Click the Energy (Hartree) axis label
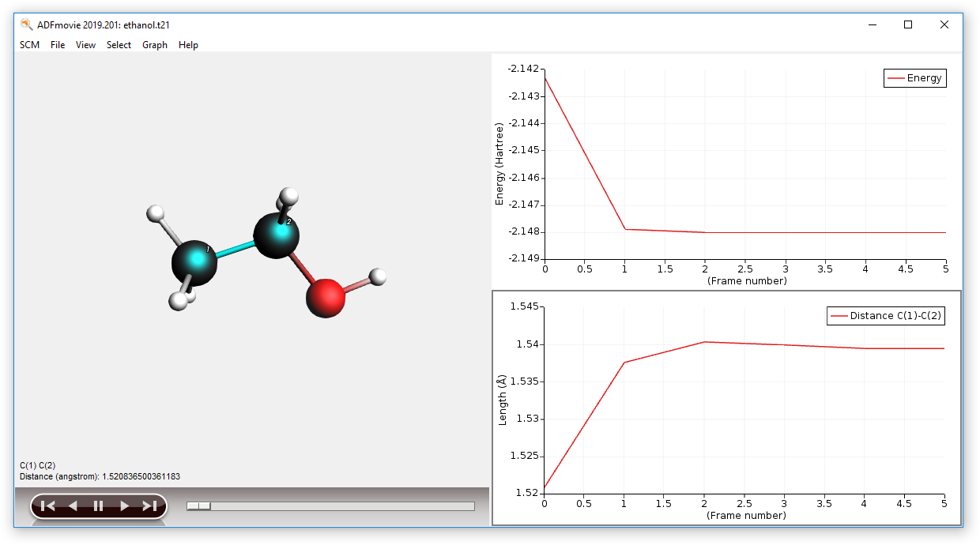This screenshot has height=545, width=980. (499, 163)
